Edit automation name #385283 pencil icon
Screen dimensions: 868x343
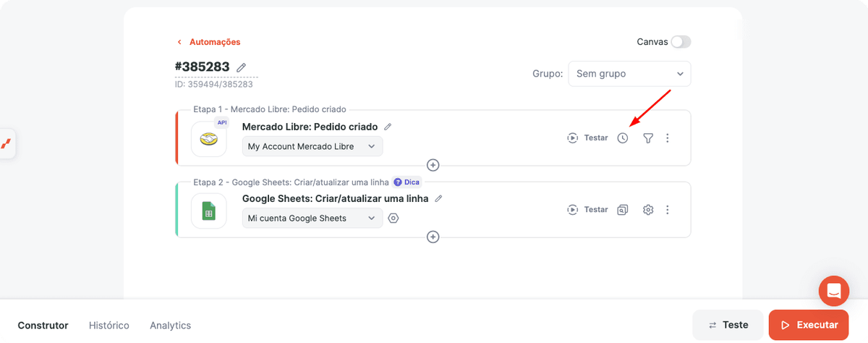(x=242, y=67)
